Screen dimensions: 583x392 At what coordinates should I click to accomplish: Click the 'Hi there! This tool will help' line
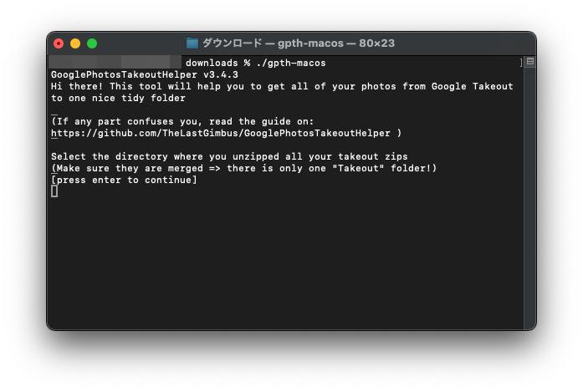coord(282,86)
